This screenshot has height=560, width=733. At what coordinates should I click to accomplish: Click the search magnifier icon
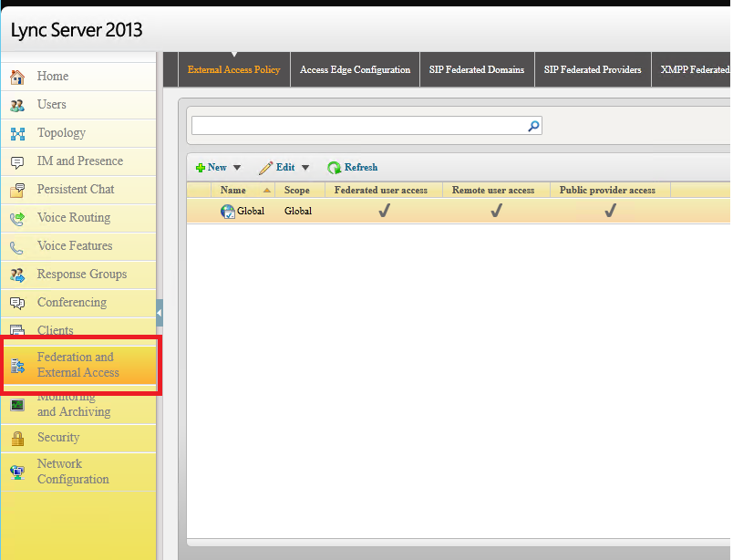(533, 126)
